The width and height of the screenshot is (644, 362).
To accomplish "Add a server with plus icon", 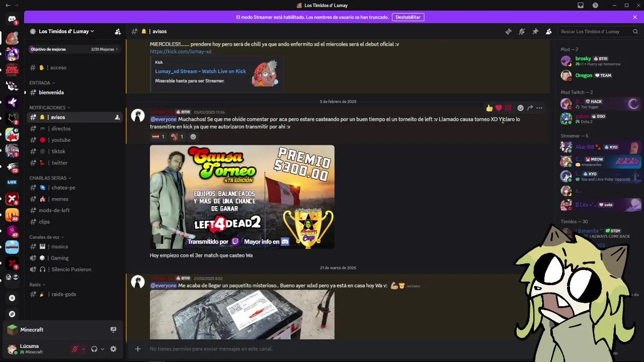I will 12,298.
